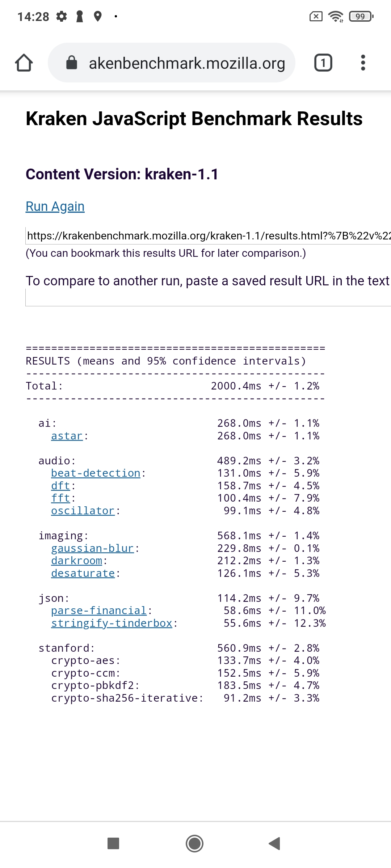Open the tab switcher showing 1 tab
The image size is (391, 868).
pyautogui.click(x=323, y=63)
